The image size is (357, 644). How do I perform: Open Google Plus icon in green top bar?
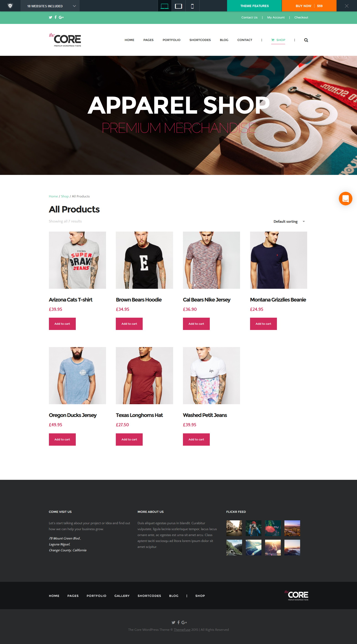pos(61,18)
